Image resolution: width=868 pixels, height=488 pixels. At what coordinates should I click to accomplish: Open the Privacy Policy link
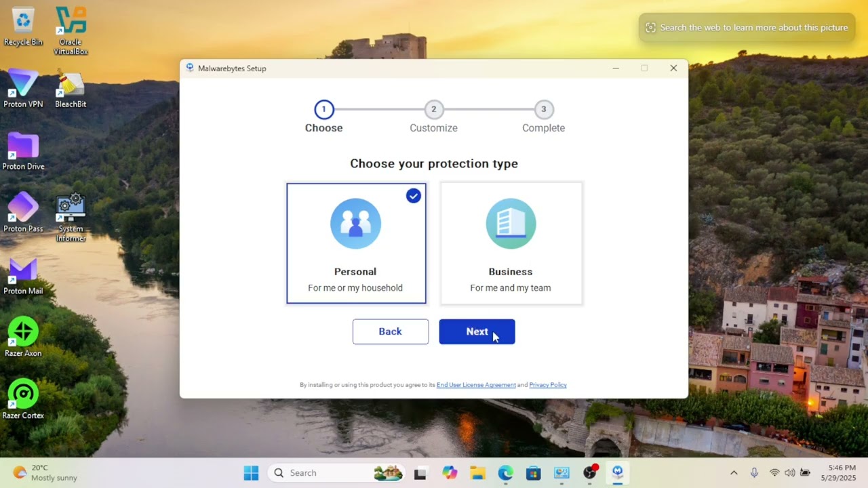click(x=548, y=385)
